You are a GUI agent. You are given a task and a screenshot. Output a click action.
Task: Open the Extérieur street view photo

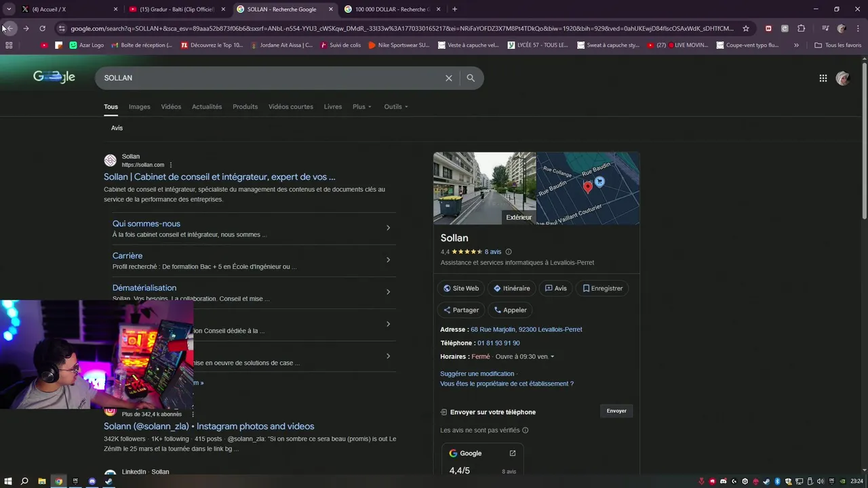coord(485,188)
